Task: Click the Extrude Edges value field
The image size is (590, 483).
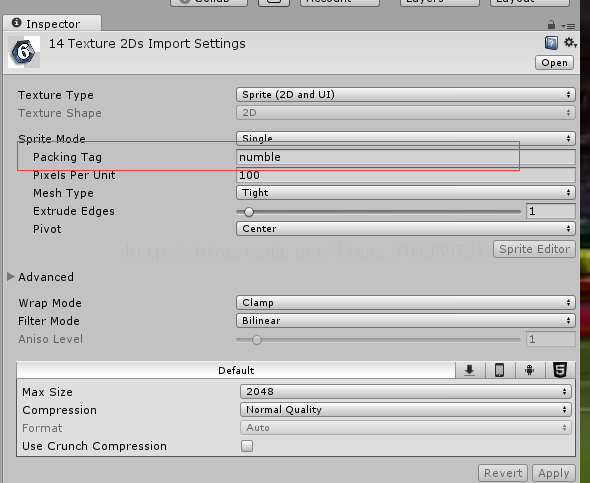Action: click(x=550, y=211)
